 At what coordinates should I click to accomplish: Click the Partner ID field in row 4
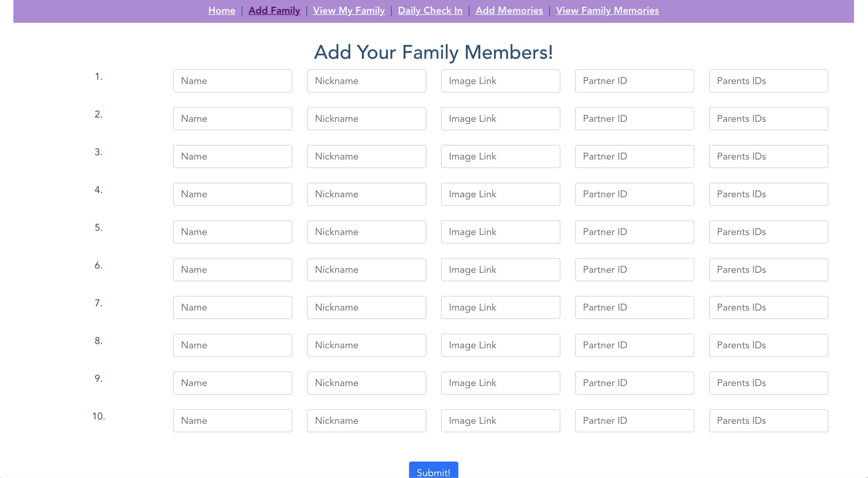click(634, 194)
